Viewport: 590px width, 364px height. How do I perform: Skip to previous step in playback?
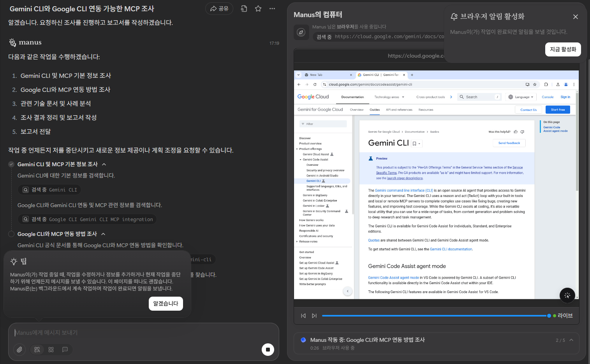point(303,316)
